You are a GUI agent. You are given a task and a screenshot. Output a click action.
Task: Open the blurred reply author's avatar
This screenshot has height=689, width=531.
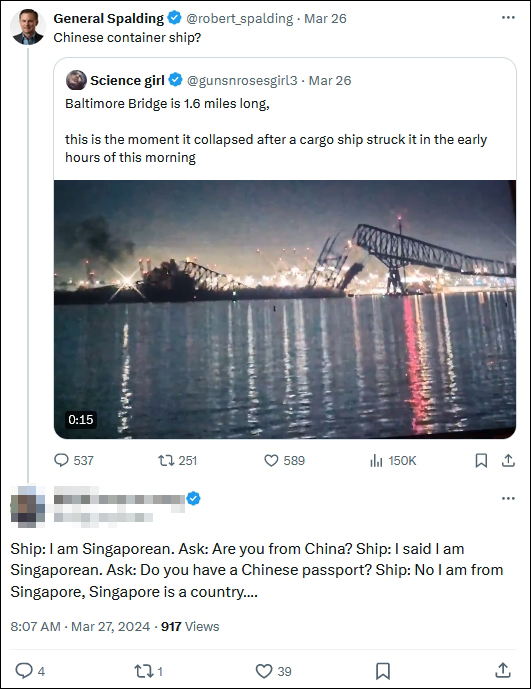click(28, 507)
